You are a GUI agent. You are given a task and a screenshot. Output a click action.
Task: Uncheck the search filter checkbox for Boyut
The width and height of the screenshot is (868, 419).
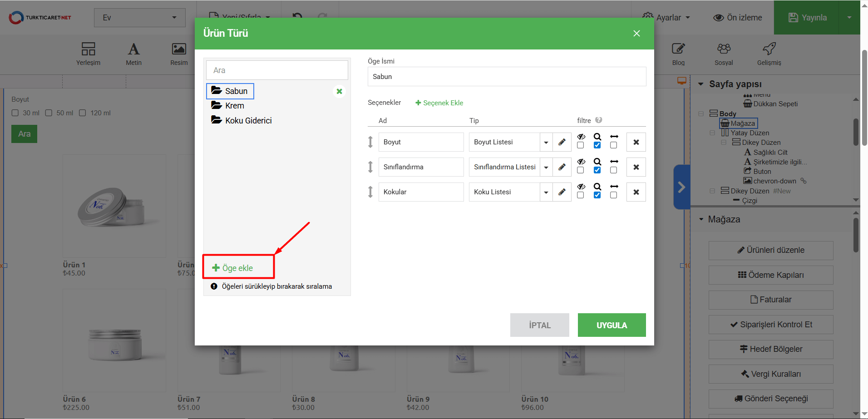click(x=597, y=145)
